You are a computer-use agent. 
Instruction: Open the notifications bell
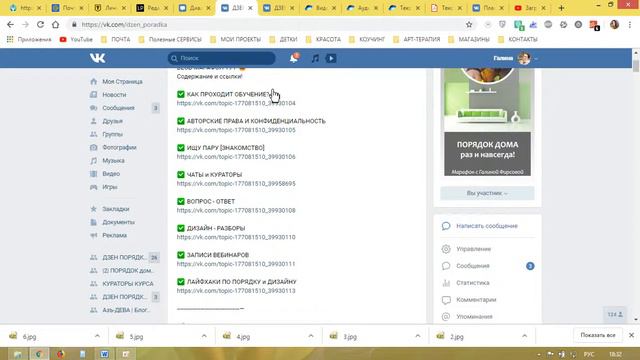click(x=294, y=58)
